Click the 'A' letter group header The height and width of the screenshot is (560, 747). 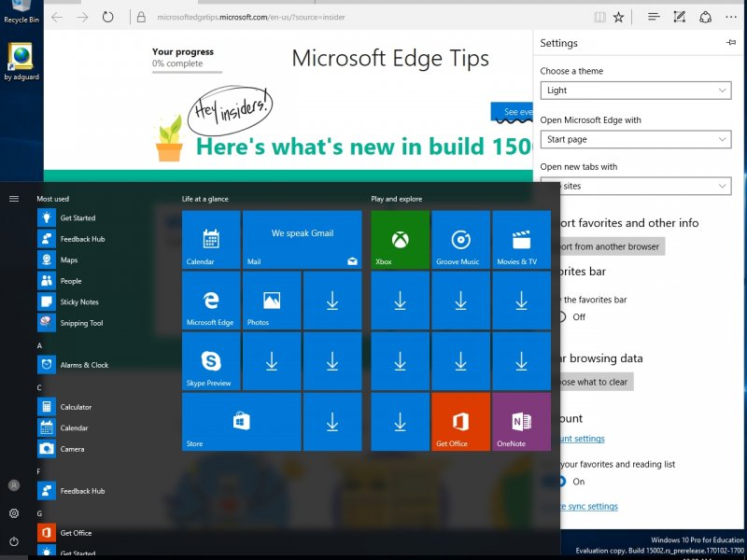[39, 345]
